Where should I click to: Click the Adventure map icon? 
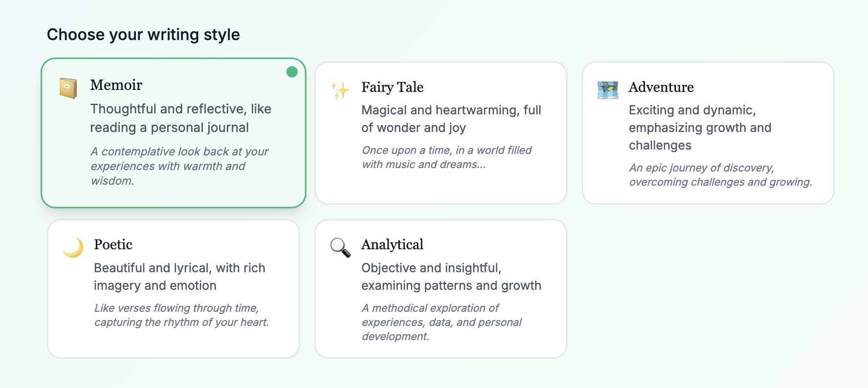[x=608, y=90]
